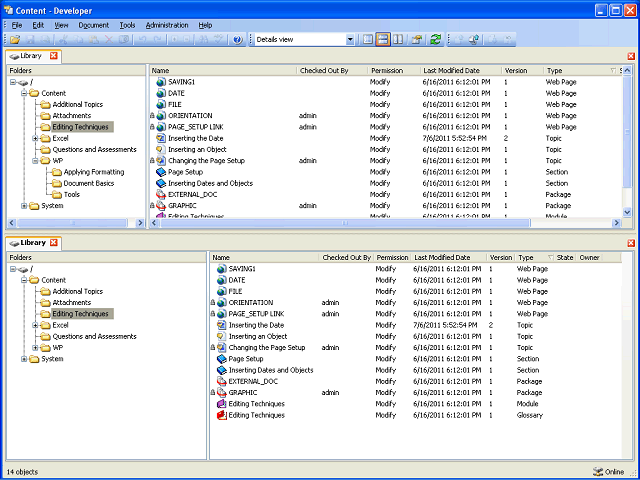Screen dimensions: 640x480
Task: Collapse the Content folder in upper tree
Action: coord(24,93)
